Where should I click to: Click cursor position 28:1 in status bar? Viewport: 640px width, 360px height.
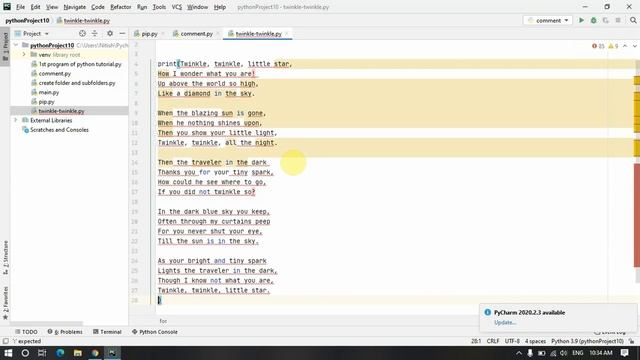pyautogui.click(x=476, y=341)
